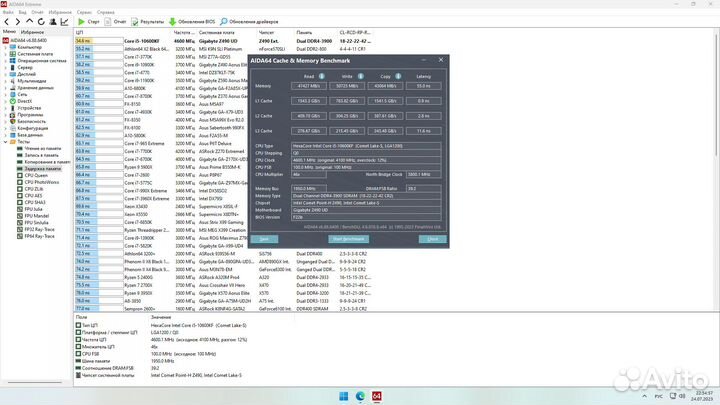Screen dimensions: 720x405
Task: Open the chart/graph icon in the toolbar
Action: 64,22
